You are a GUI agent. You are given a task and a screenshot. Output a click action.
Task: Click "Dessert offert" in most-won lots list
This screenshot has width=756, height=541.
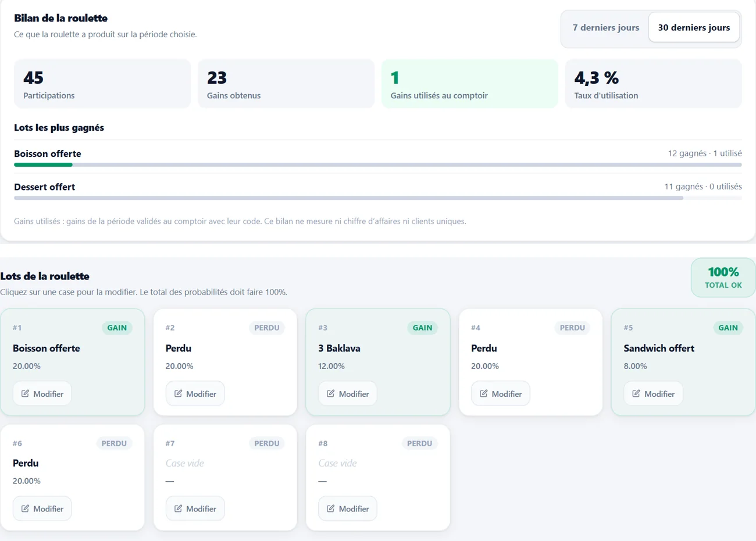tap(44, 187)
